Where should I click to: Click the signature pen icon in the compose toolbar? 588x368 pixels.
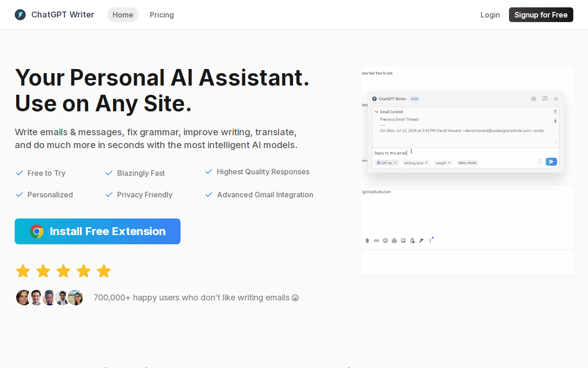pos(421,241)
